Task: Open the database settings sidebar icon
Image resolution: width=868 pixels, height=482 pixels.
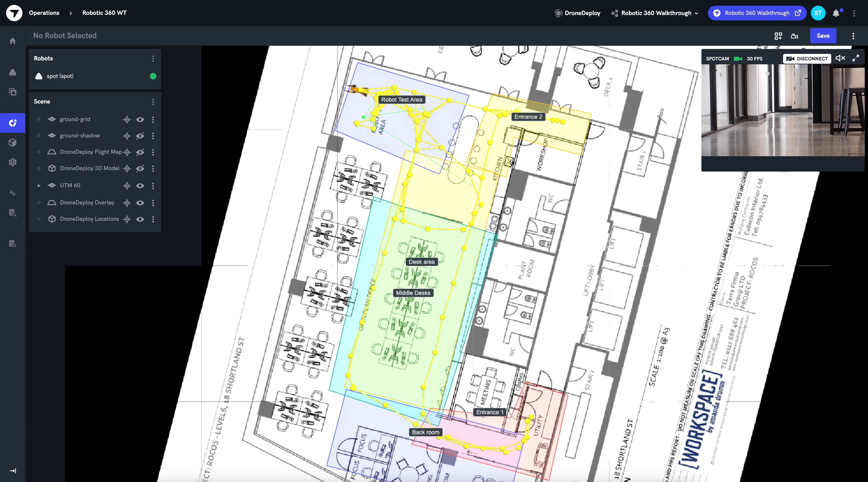Action: tap(13, 244)
